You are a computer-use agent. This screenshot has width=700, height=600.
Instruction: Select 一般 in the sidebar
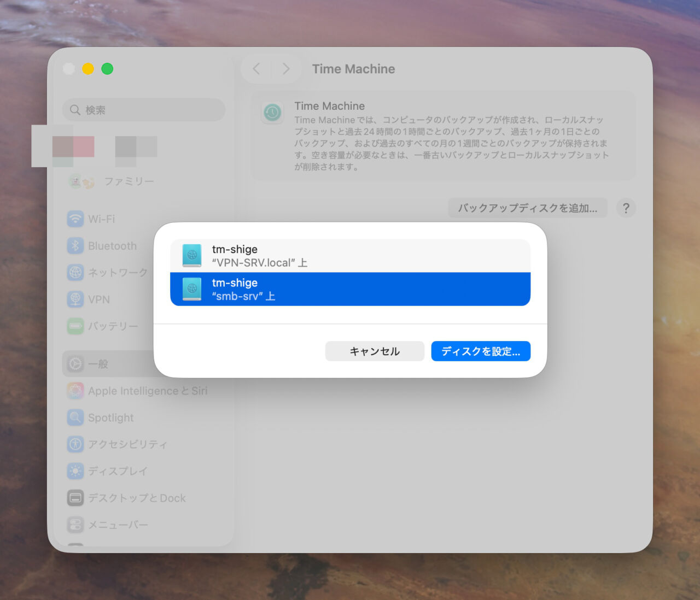(x=144, y=364)
